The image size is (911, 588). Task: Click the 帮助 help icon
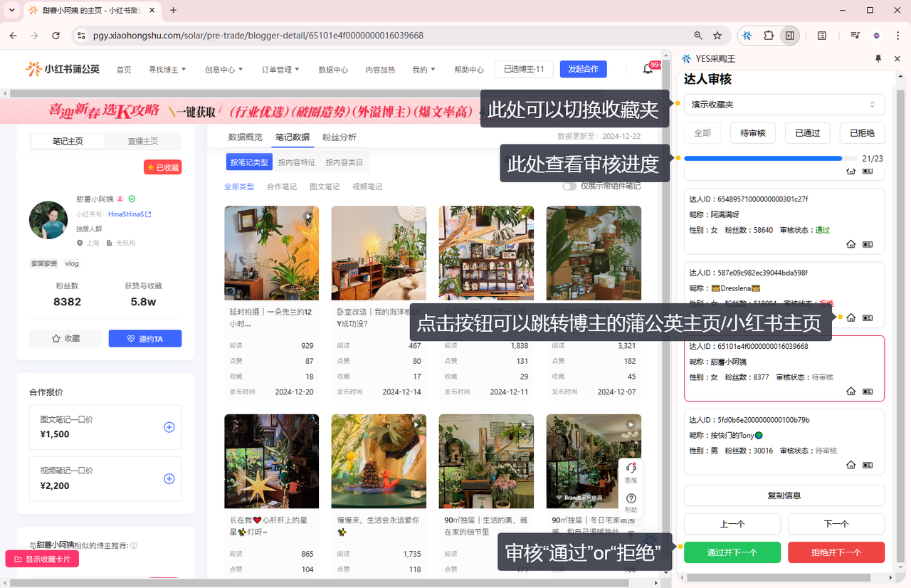631,502
